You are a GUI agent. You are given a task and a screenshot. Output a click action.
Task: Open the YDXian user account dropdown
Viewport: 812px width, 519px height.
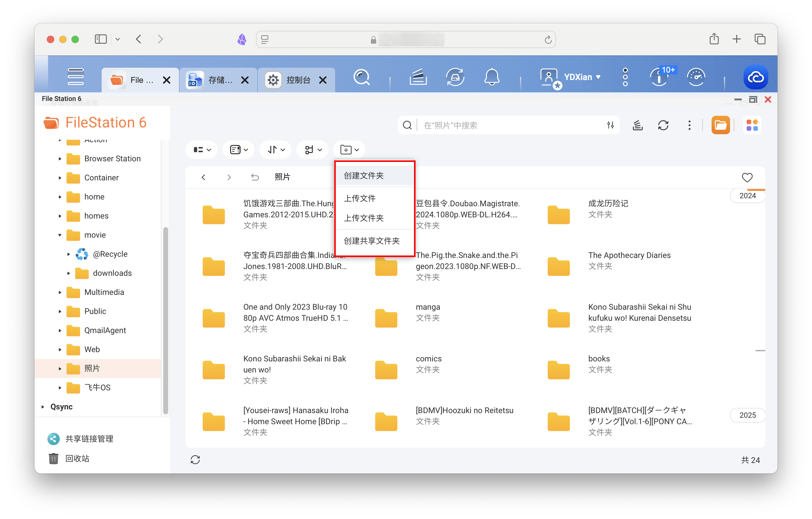[x=570, y=77]
